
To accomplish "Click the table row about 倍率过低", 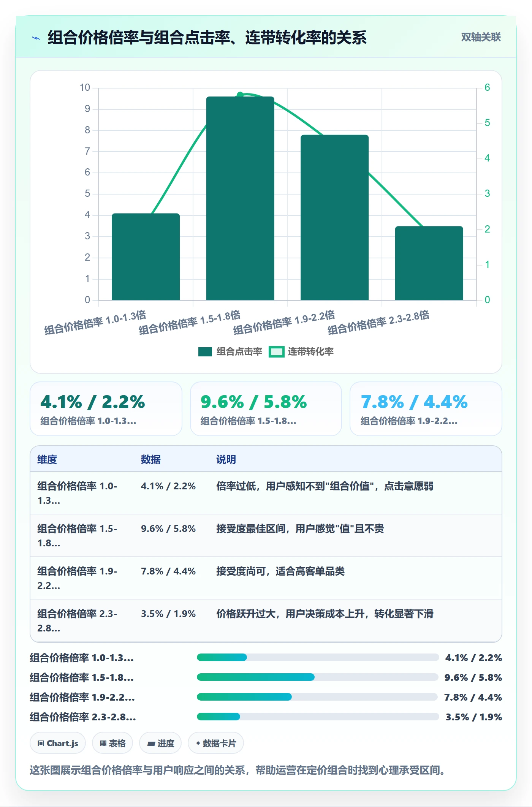I will (266, 493).
